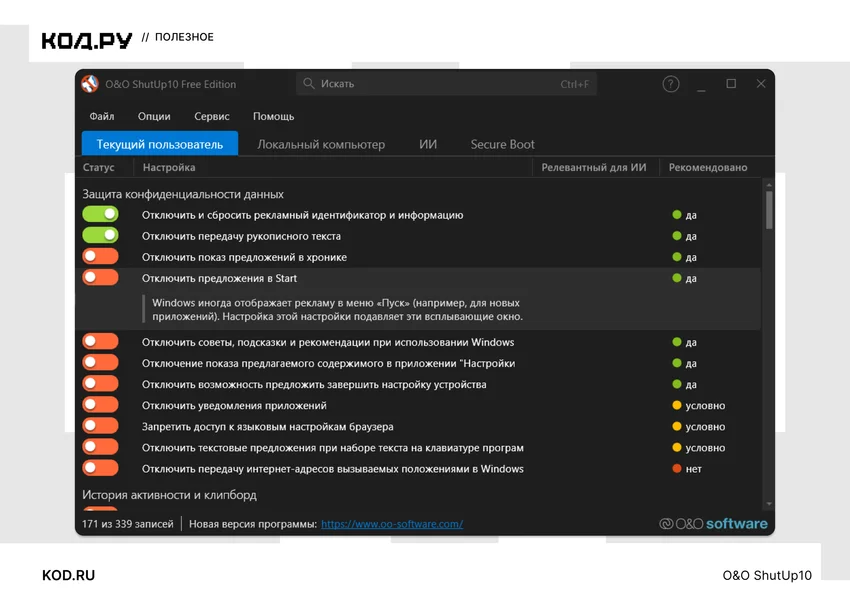Open the Опции menu
850x605 pixels.
pos(154,116)
